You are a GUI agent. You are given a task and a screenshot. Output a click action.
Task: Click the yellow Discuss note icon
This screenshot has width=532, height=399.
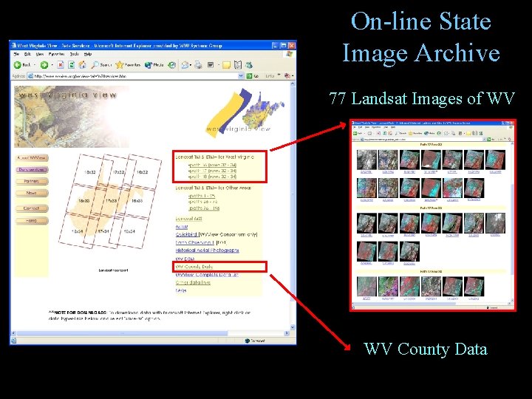[226, 65]
